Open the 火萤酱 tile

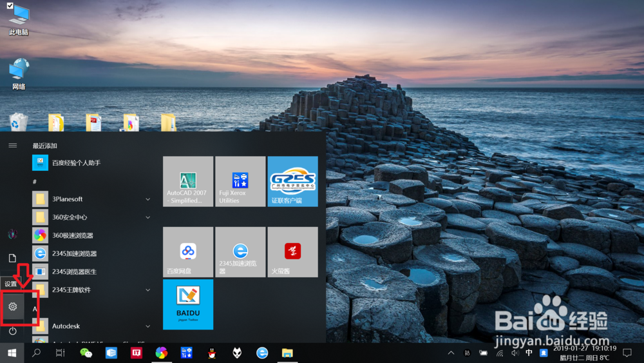(292, 251)
